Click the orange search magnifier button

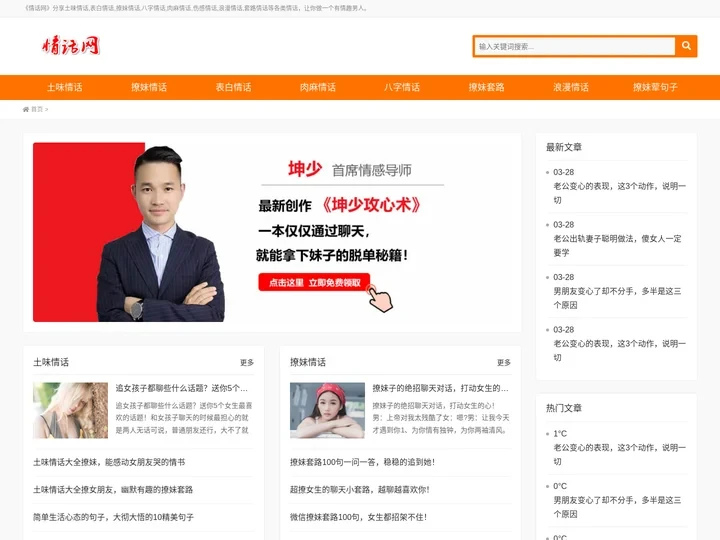[686, 46]
